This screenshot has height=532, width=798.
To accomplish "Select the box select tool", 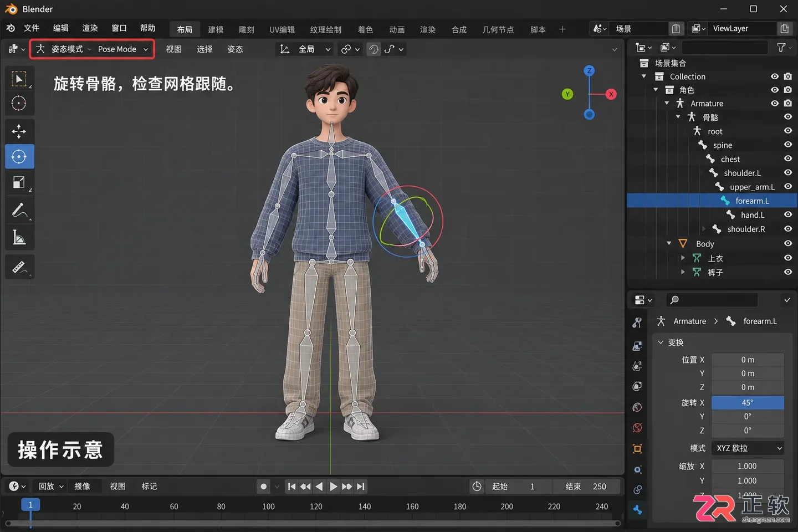I will 19,79.
